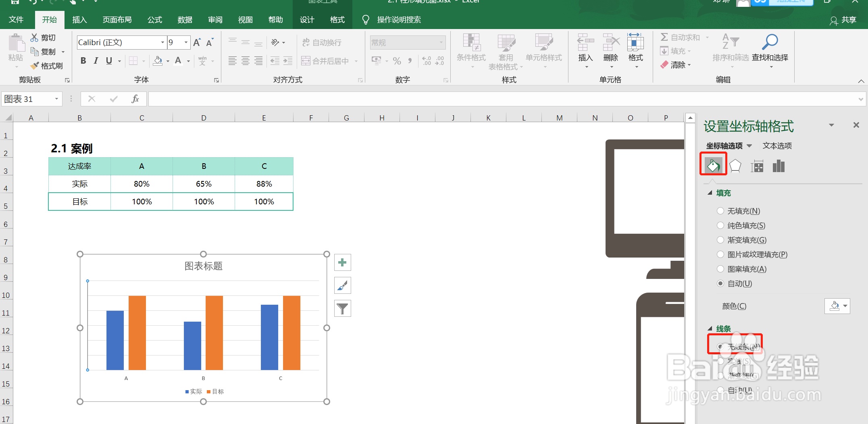Click an orange 目标 bar for category A
The width and height of the screenshot is (868, 424).
point(137,333)
